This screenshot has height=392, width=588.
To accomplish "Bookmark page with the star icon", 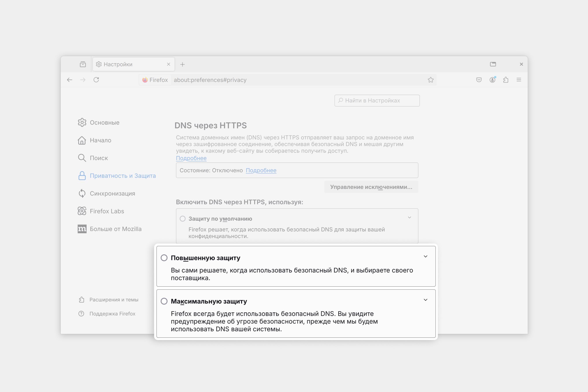I will [x=431, y=80].
